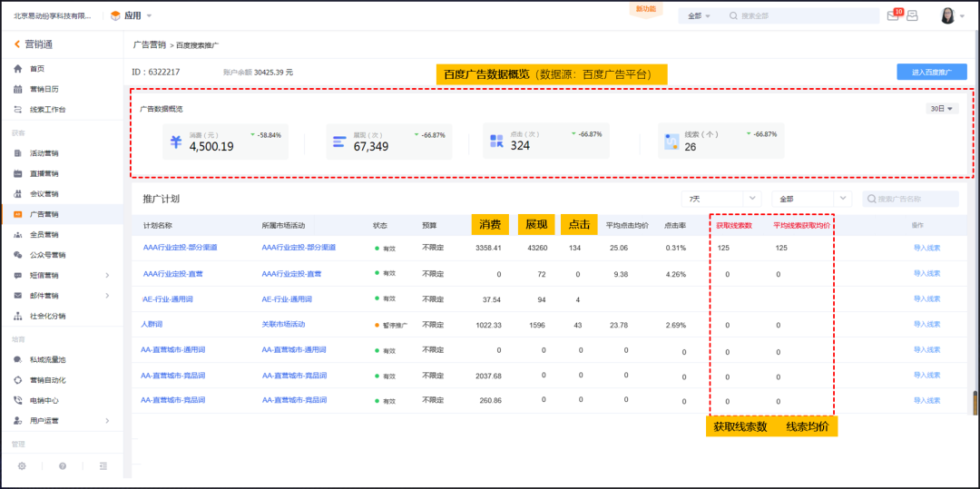Image resolution: width=980 pixels, height=489 pixels.
Task: Click the 电销中心 phone icon
Action: pyautogui.click(x=17, y=400)
